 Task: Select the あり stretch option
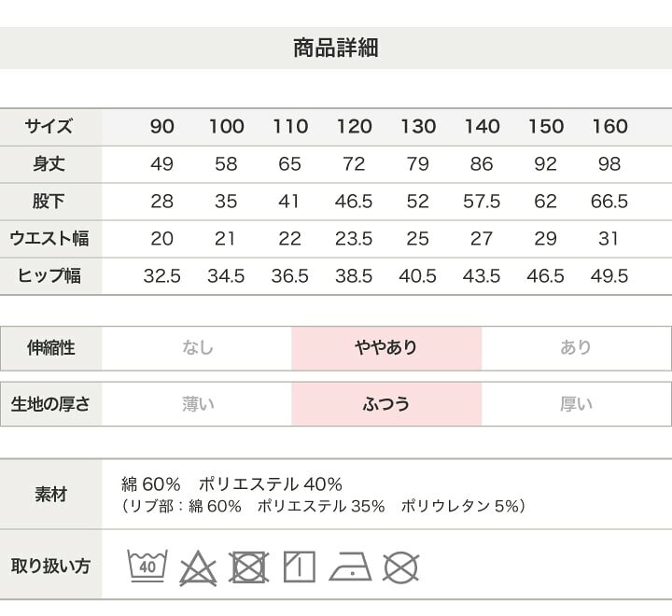(x=576, y=348)
